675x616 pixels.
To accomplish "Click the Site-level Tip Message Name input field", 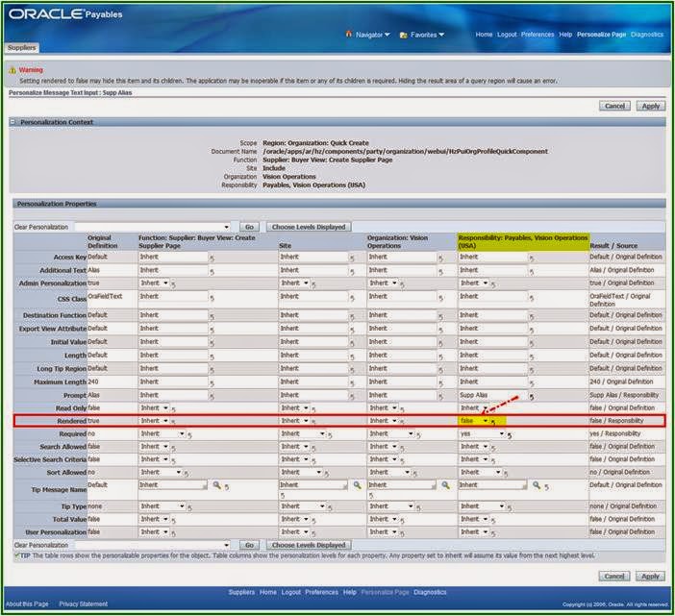I will pos(312,485).
